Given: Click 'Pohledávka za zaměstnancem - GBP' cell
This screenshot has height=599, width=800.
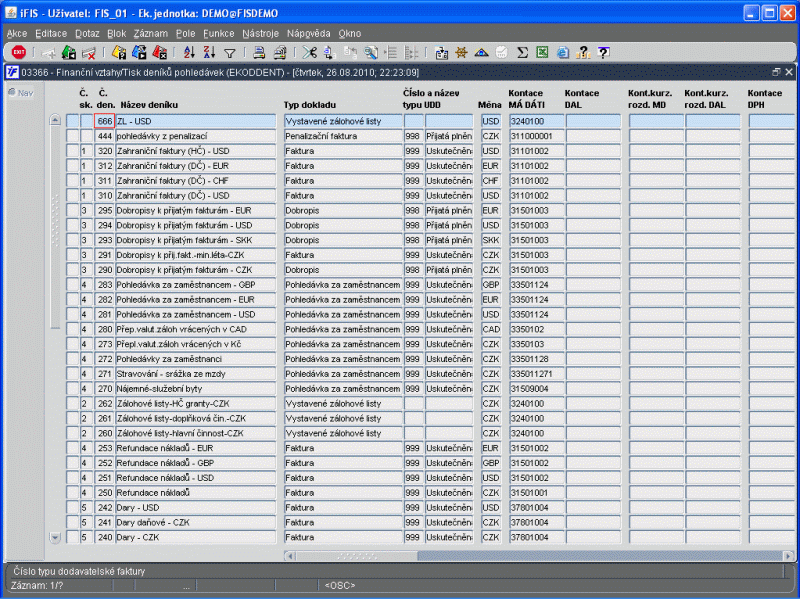Looking at the screenshot, I should (x=195, y=285).
